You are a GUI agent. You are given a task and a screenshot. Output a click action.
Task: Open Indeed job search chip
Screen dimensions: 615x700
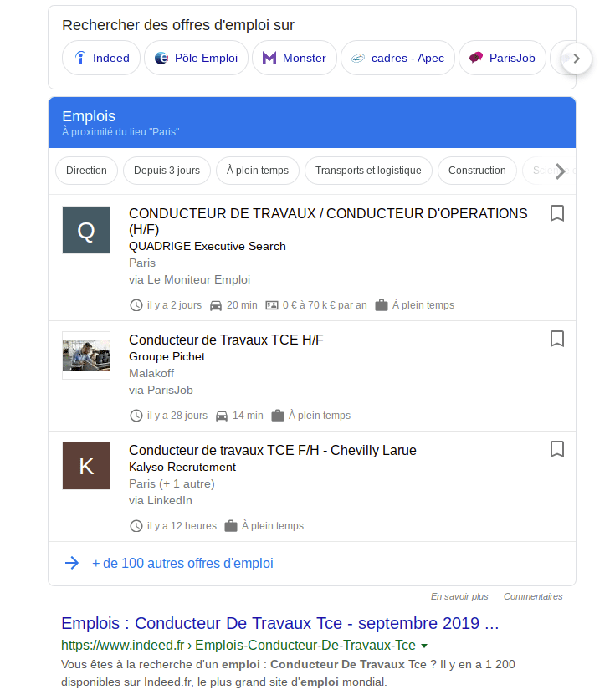click(x=101, y=58)
